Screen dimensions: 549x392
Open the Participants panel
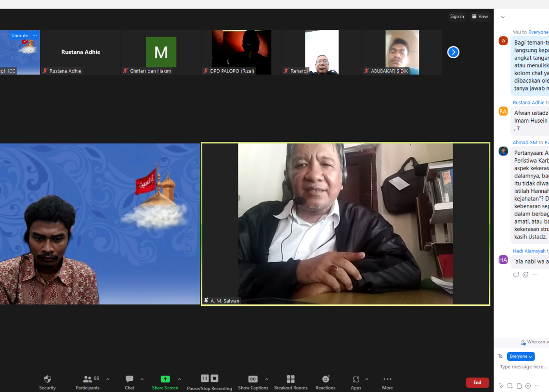tap(88, 382)
